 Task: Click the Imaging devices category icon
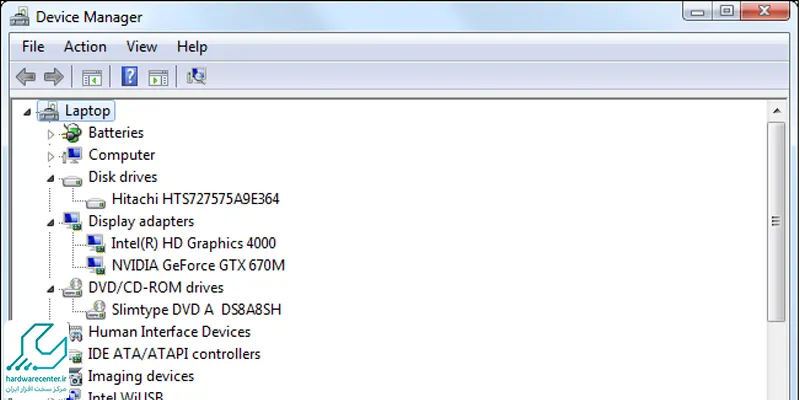75,377
